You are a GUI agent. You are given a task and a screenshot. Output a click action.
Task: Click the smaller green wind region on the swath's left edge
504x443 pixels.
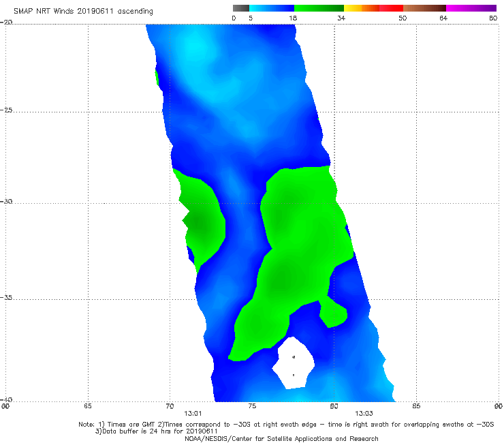(x=201, y=219)
